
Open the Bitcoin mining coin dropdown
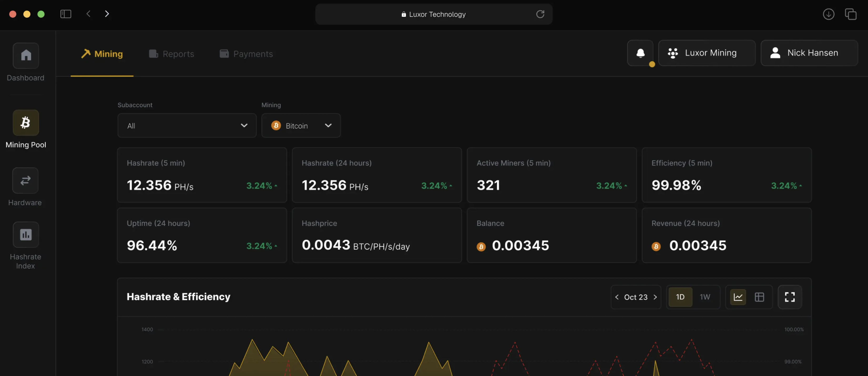point(301,126)
